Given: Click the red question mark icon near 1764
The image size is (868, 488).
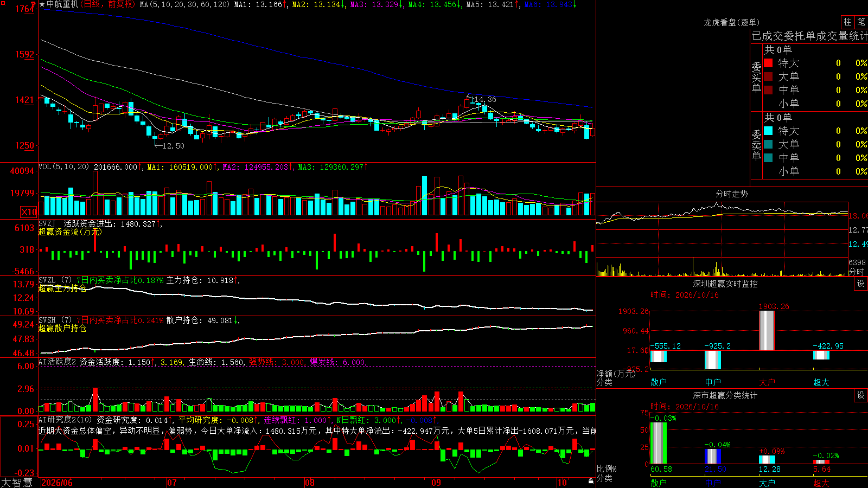Looking at the screenshot, I should tap(34, 4).
